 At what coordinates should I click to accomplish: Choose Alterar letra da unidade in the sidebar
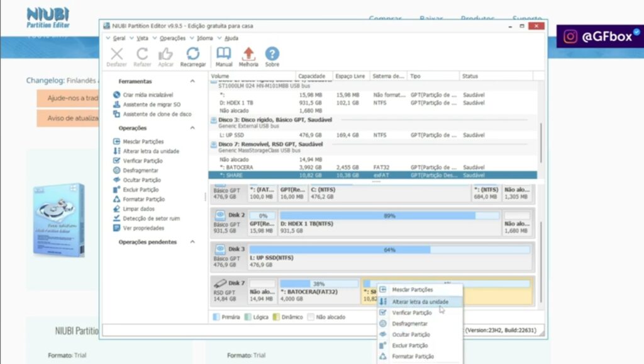146,151
